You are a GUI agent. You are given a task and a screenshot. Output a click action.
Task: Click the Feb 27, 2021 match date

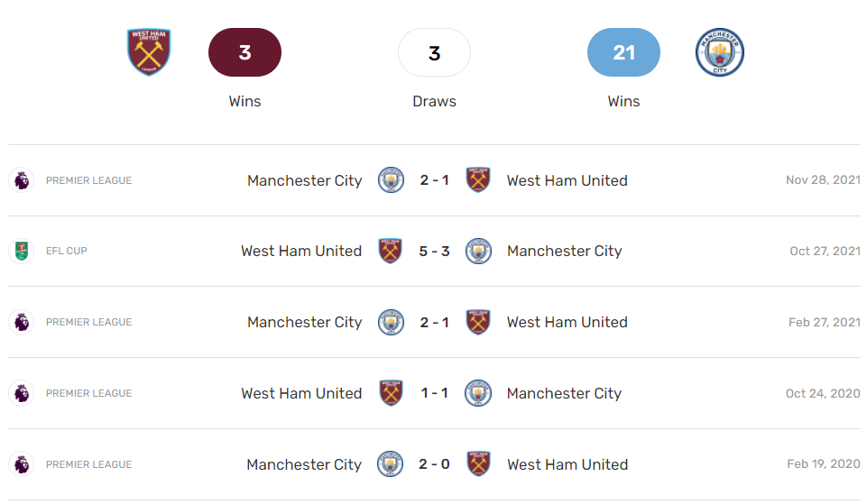pyautogui.click(x=825, y=322)
